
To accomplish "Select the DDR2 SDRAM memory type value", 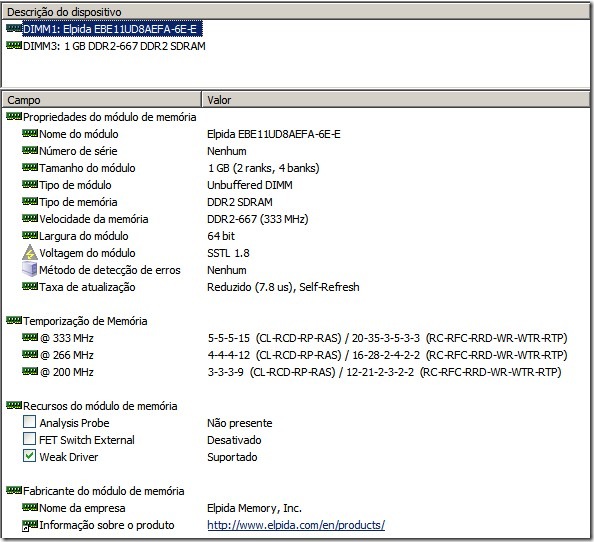I will click(x=239, y=202).
